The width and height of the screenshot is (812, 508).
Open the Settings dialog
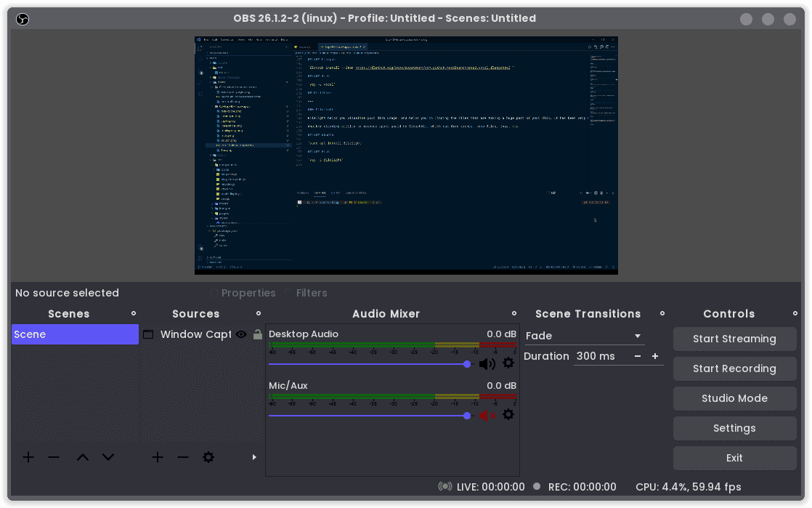point(734,428)
